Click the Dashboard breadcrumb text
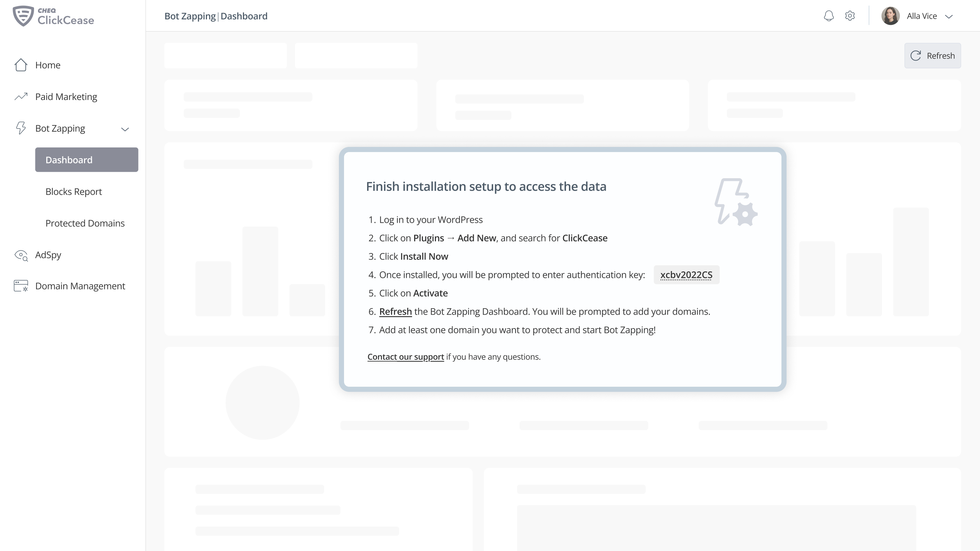 (x=244, y=16)
